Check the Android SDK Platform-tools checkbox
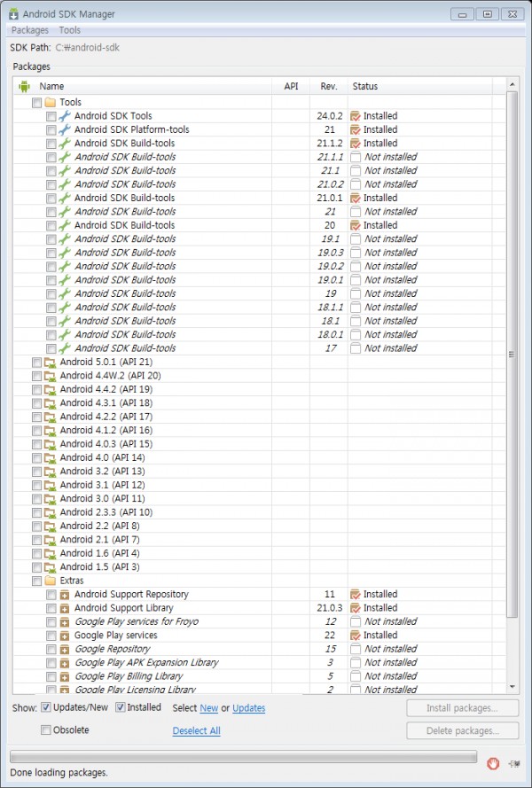Image resolution: width=532 pixels, height=788 pixels. point(51,129)
